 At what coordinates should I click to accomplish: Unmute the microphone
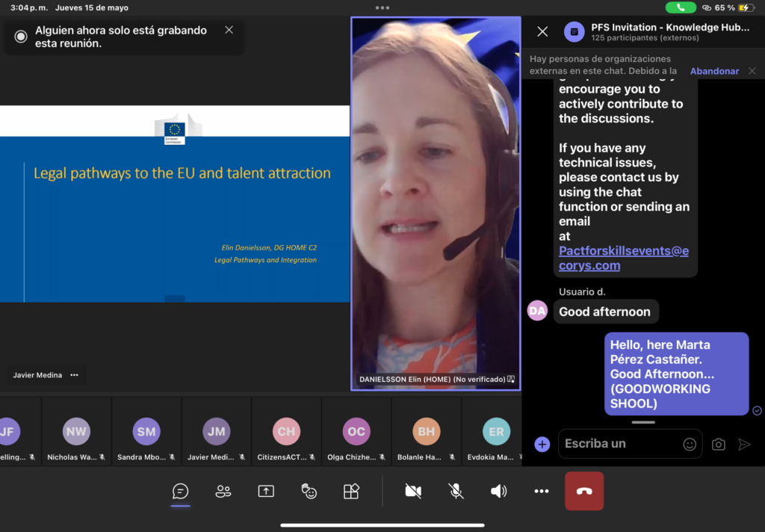pos(456,491)
